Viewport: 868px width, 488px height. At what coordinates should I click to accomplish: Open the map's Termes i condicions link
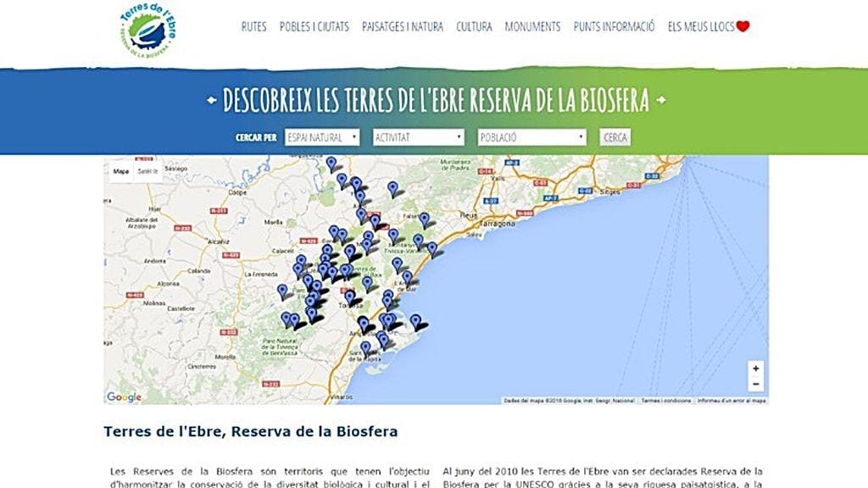click(x=666, y=400)
